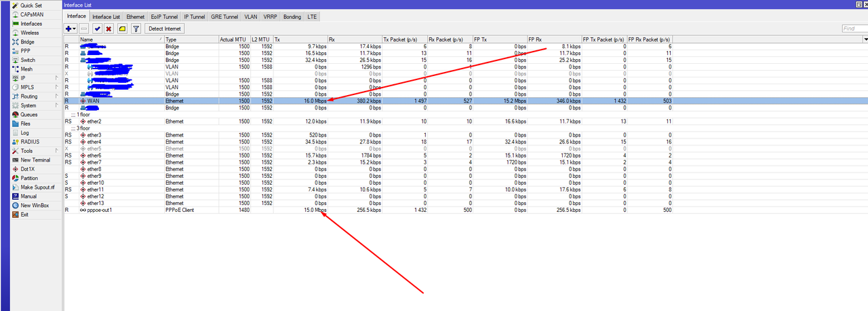Sort by the FP Rx column header
Screen dimensions: 868x311
(555, 39)
